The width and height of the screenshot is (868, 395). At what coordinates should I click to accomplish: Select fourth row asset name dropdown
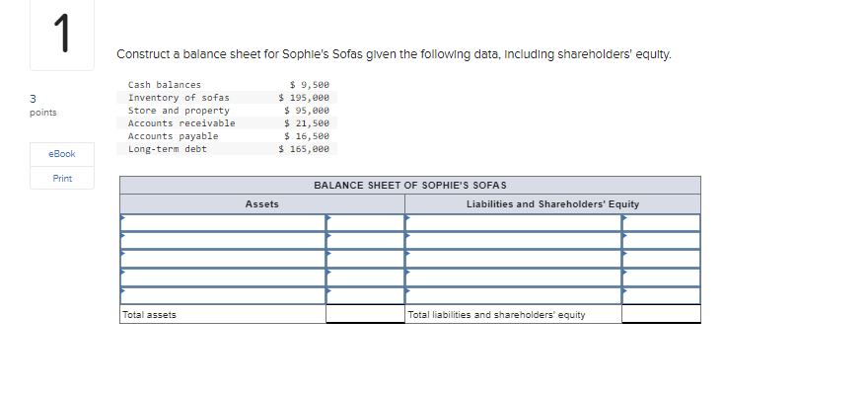tap(223, 277)
